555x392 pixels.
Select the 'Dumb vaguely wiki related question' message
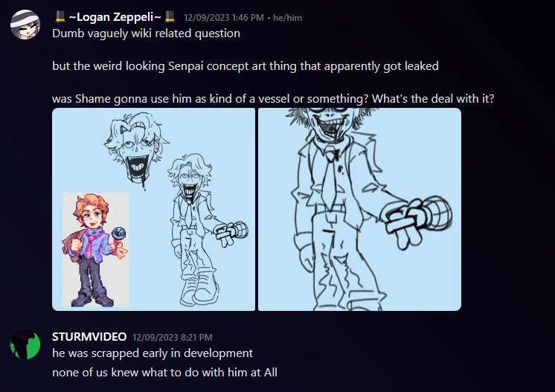146,33
